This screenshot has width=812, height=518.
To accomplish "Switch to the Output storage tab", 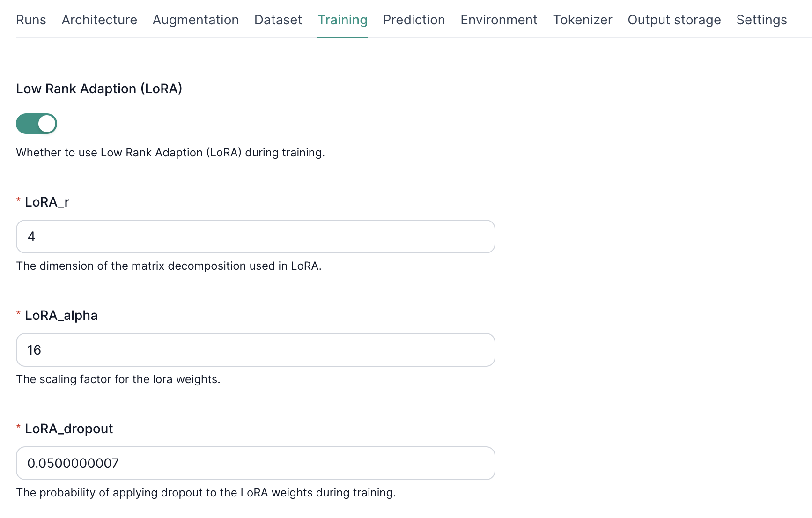I will click(674, 20).
